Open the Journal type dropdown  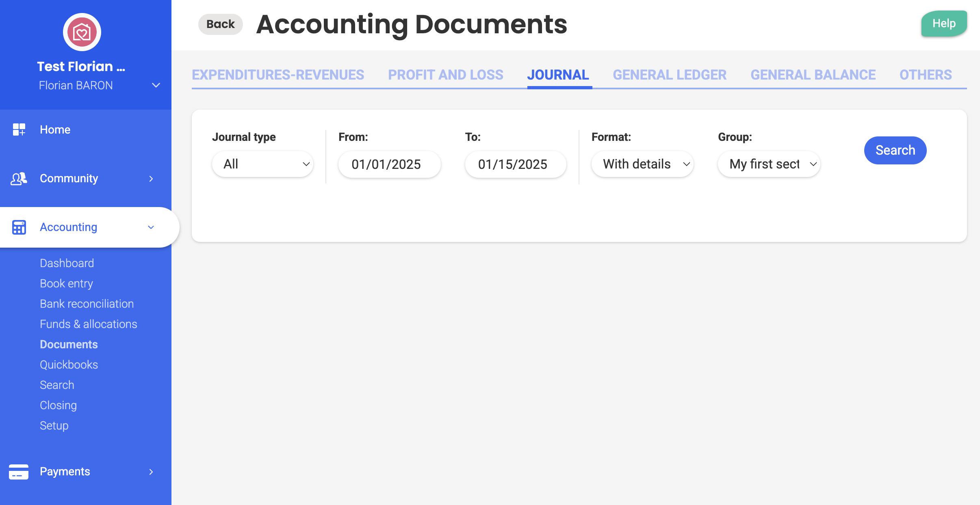coord(262,164)
